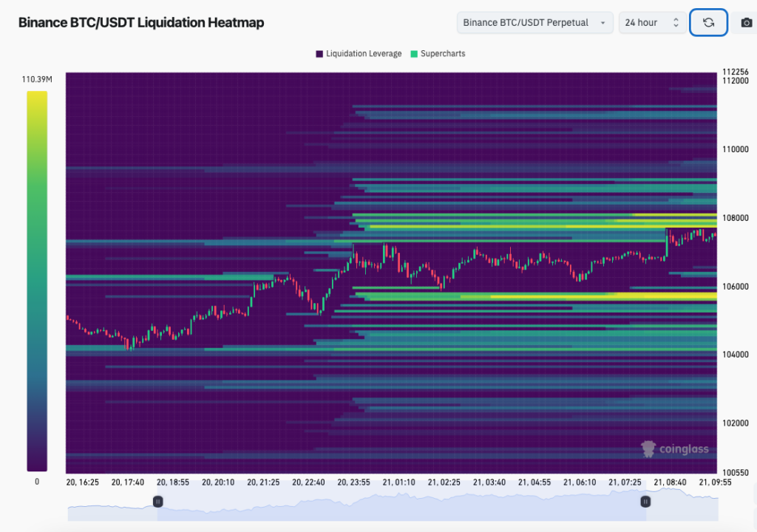Click the up chevron on the timeframe stepper

coord(678,18)
